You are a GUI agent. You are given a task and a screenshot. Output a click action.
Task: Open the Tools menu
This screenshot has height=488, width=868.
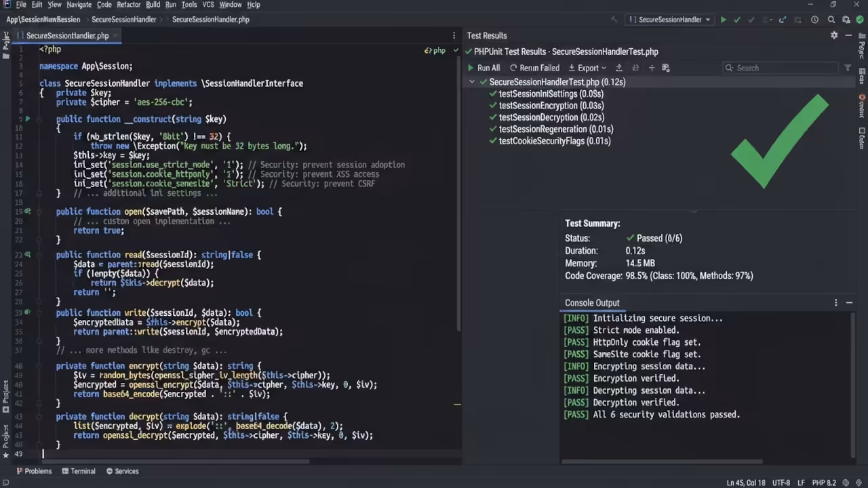point(189,5)
